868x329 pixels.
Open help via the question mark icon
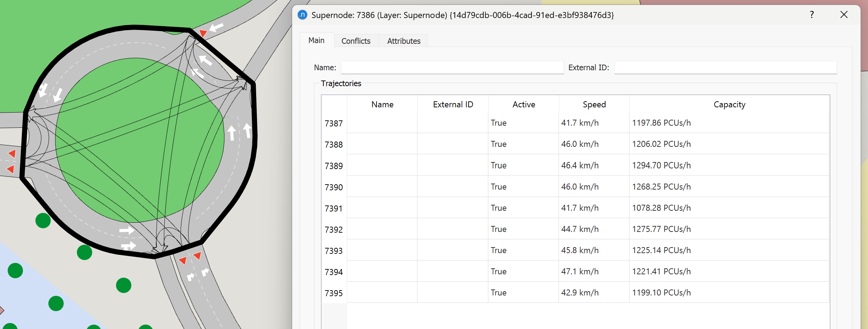click(x=812, y=15)
